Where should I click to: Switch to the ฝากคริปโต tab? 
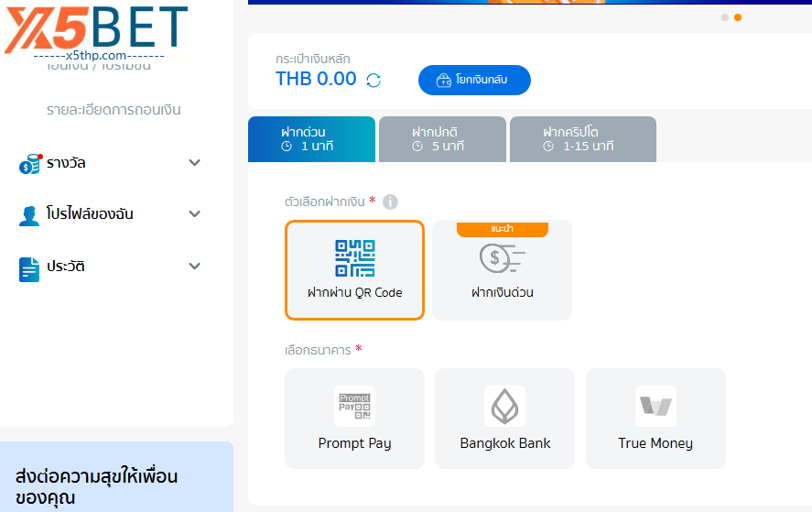[x=582, y=139]
